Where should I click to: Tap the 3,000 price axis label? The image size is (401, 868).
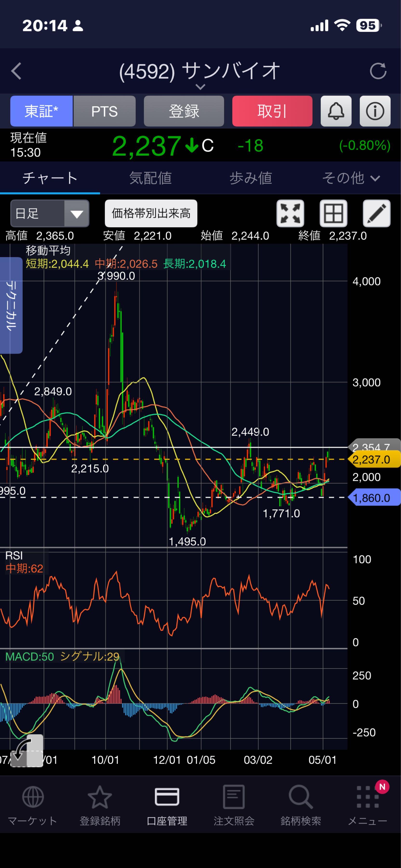(x=366, y=382)
